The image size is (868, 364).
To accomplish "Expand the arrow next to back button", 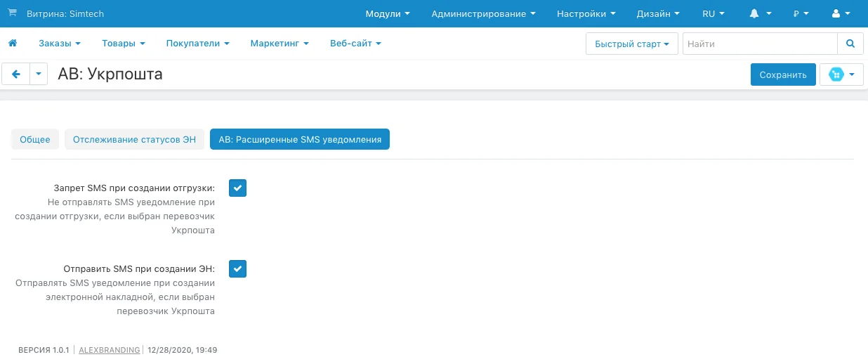I will (x=39, y=74).
